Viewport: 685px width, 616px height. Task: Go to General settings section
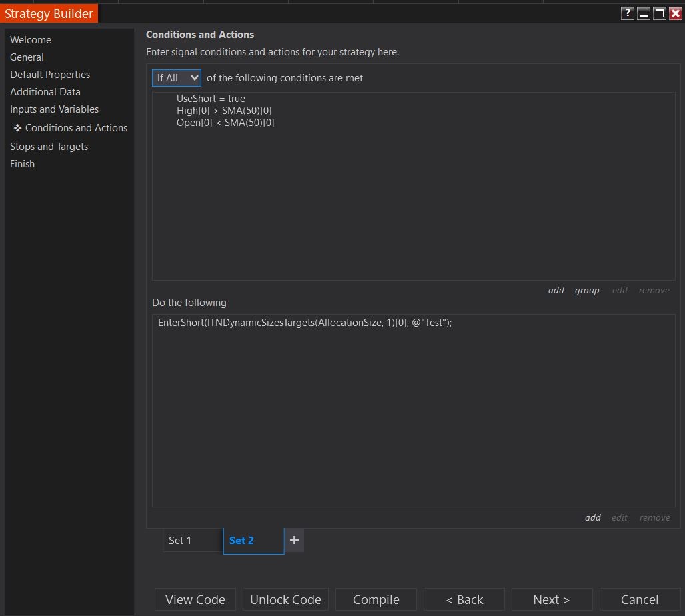(27, 57)
